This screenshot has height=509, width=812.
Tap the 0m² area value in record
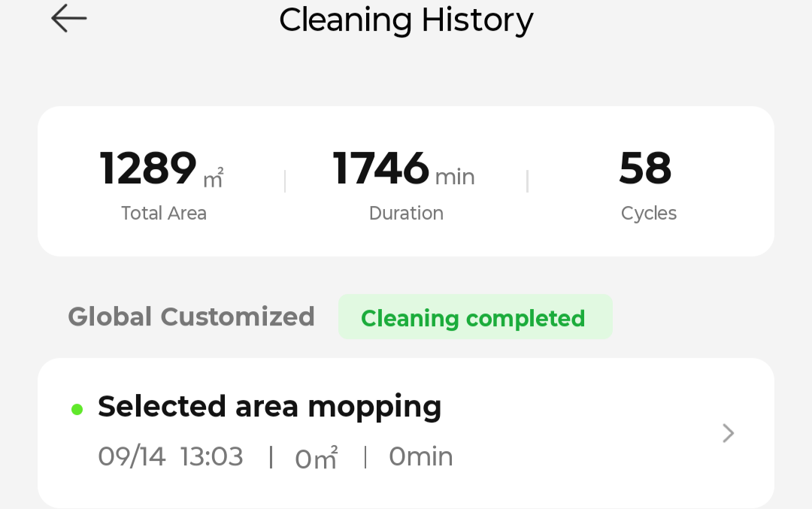pyautogui.click(x=317, y=458)
